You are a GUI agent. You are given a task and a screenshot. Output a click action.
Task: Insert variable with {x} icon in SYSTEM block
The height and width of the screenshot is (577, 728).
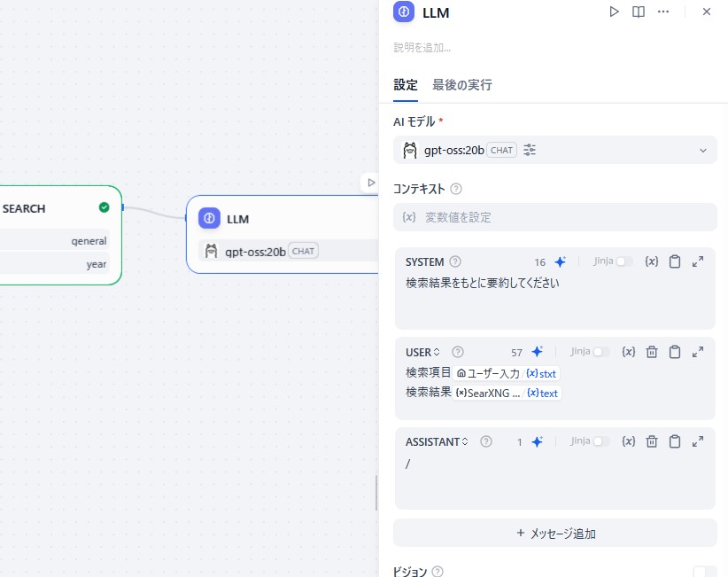tap(653, 261)
